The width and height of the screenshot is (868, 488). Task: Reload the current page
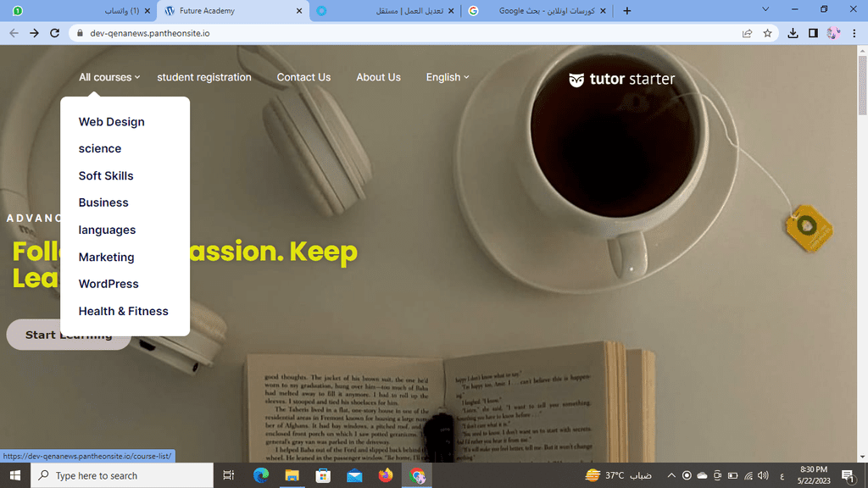pos(55,33)
